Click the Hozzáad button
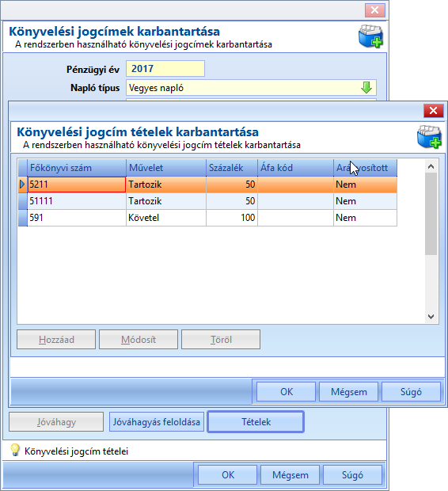 (x=56, y=340)
